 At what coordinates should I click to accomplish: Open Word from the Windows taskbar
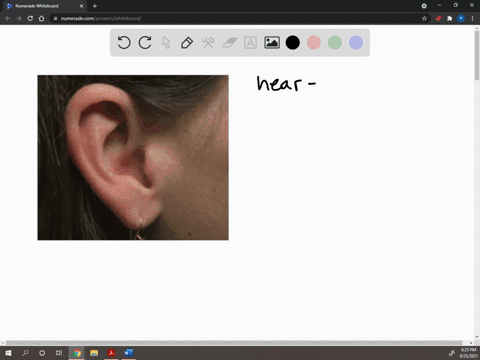click(x=128, y=353)
